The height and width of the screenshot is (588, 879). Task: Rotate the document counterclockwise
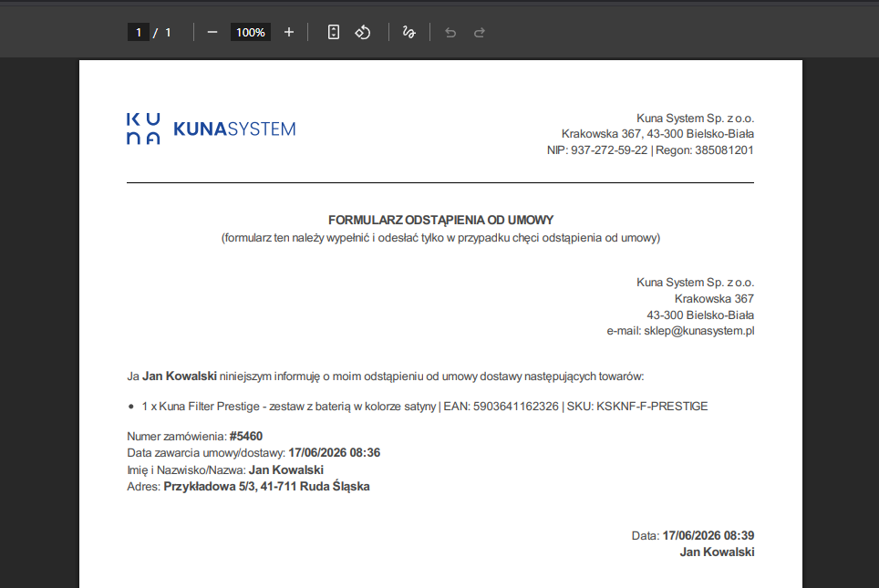tap(363, 33)
